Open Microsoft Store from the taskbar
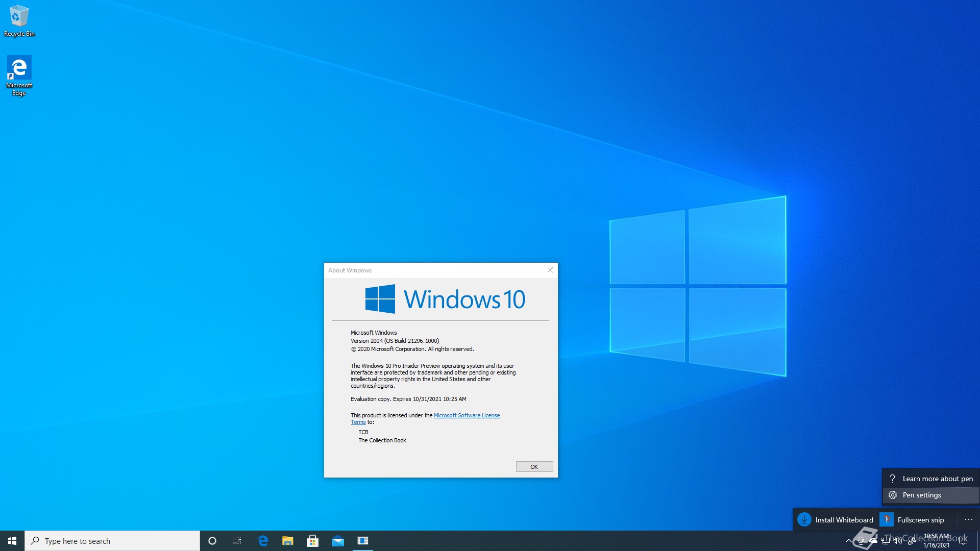The width and height of the screenshot is (980, 551). click(313, 541)
